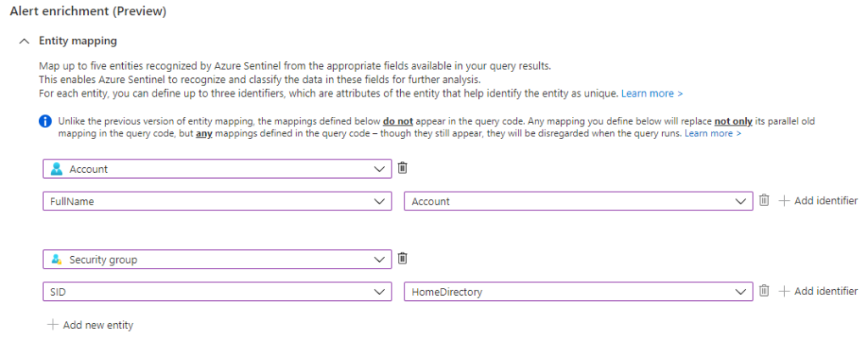
Task: Open the HomeDirectory column value dropdown
Action: pyautogui.click(x=578, y=292)
